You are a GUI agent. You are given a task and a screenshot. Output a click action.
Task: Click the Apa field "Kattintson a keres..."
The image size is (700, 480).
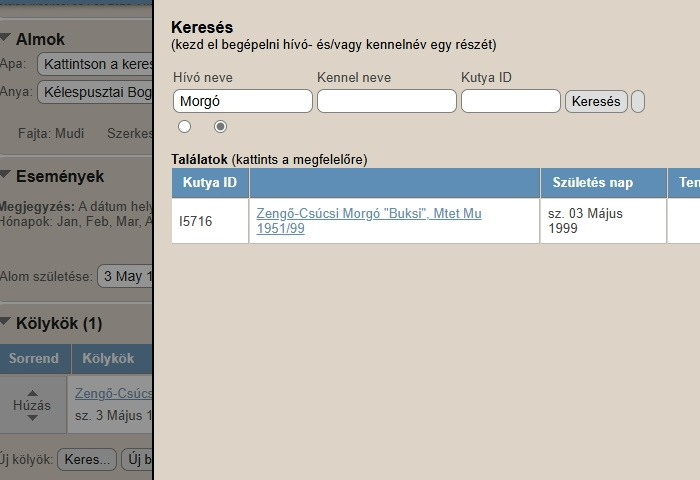pos(95,65)
